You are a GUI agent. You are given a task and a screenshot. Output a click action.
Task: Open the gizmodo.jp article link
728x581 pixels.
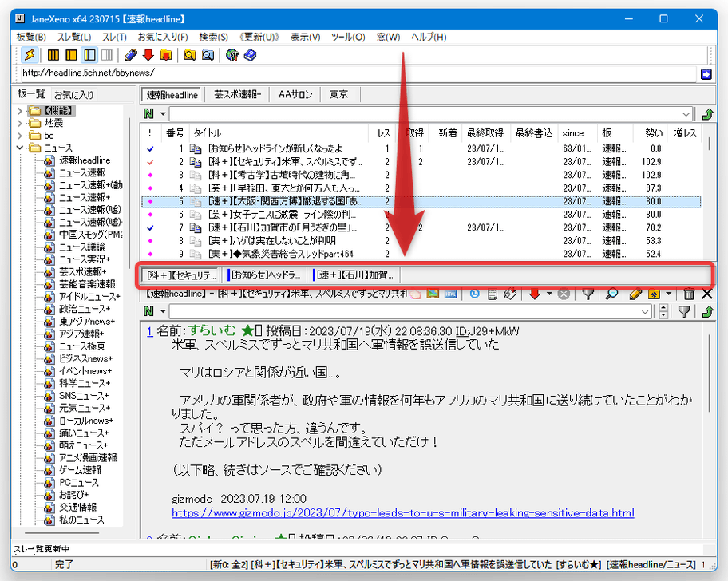[x=402, y=513]
